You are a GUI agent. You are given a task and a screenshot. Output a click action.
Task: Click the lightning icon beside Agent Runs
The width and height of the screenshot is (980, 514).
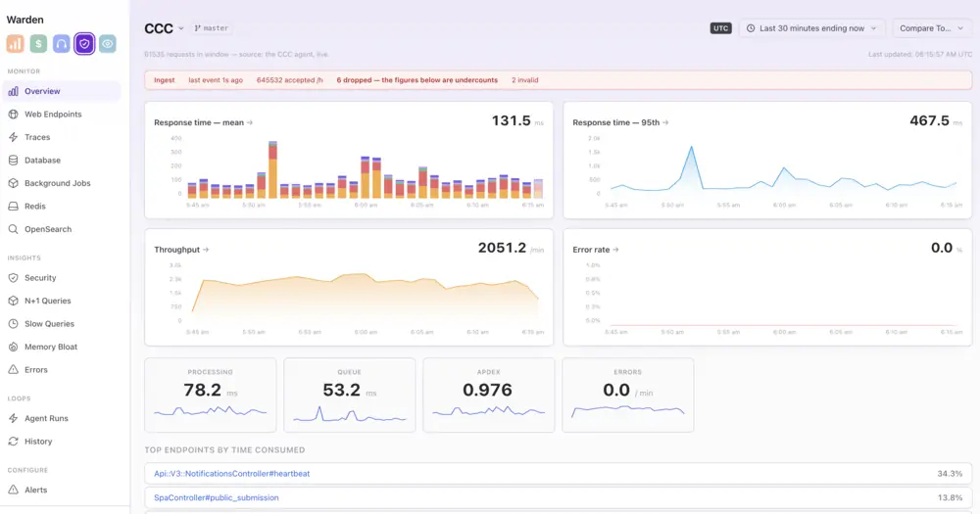[x=13, y=418]
